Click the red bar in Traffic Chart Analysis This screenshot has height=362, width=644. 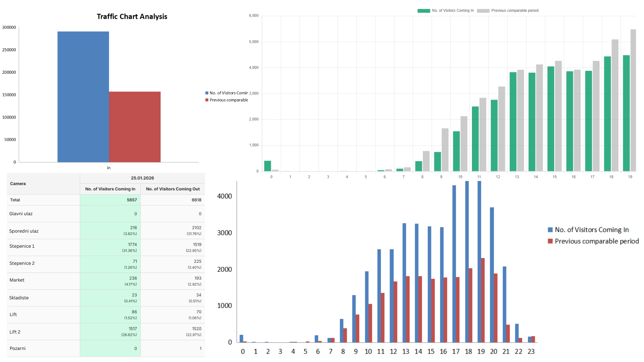135,127
